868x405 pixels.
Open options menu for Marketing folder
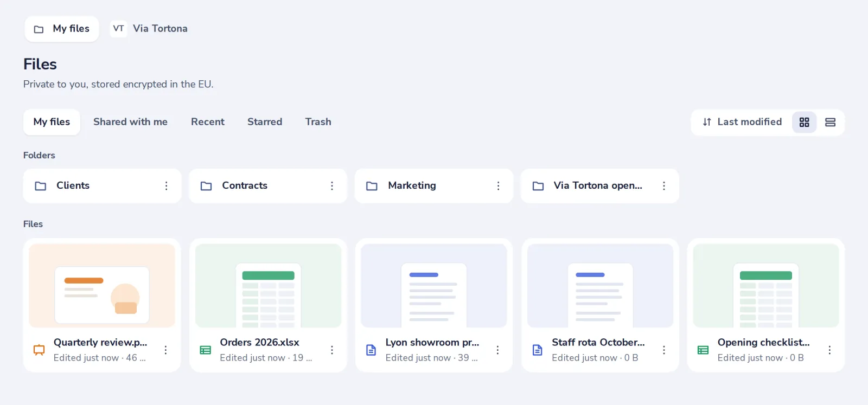tap(498, 186)
